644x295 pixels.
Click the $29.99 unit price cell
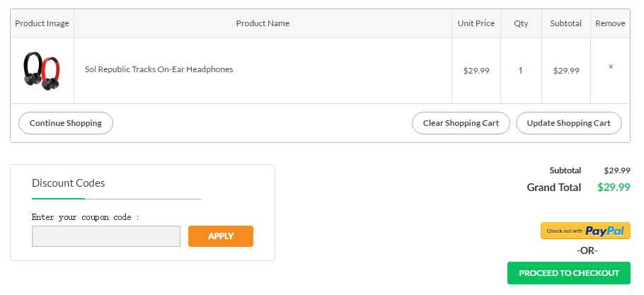[476, 71]
